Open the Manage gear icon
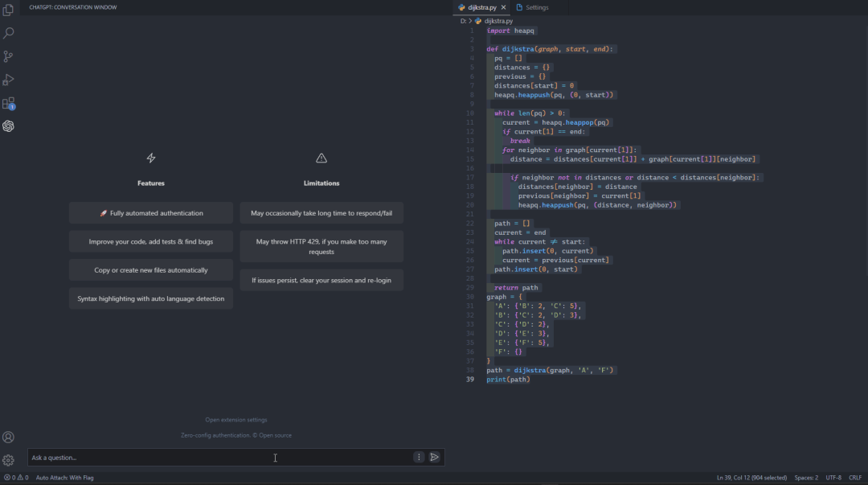This screenshot has width=868, height=485. (9, 461)
